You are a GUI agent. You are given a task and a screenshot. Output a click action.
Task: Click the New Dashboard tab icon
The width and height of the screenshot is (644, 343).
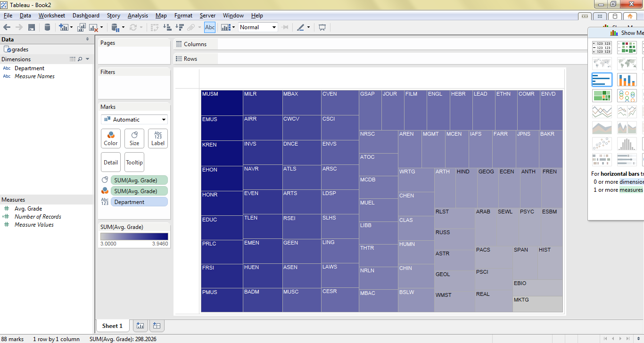tap(157, 326)
